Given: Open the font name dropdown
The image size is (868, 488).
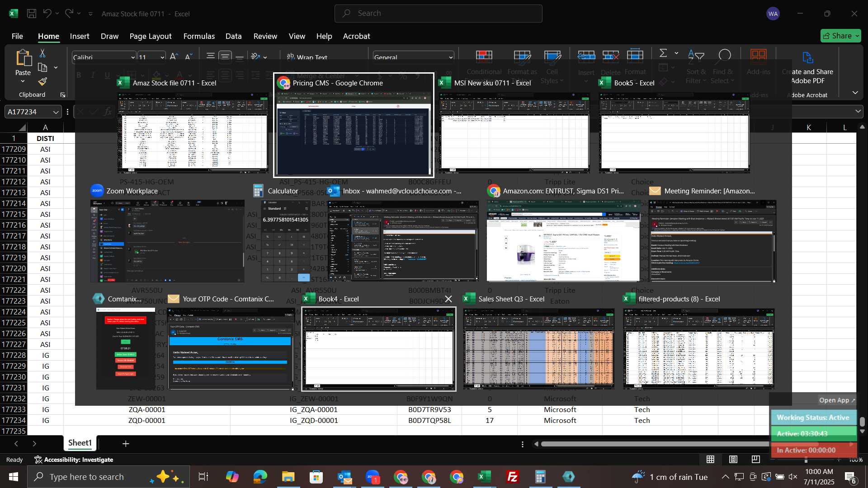Looking at the screenshot, I should [x=133, y=57].
